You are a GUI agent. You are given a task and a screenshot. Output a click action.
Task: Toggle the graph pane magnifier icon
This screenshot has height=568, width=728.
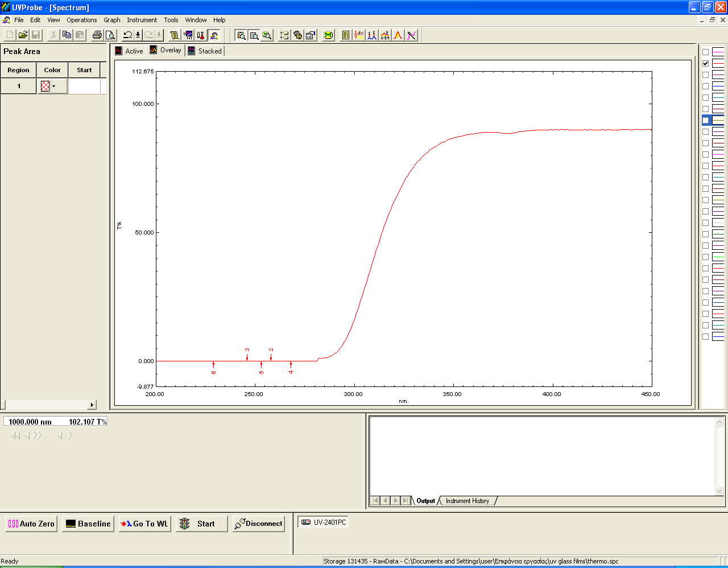(x=241, y=35)
